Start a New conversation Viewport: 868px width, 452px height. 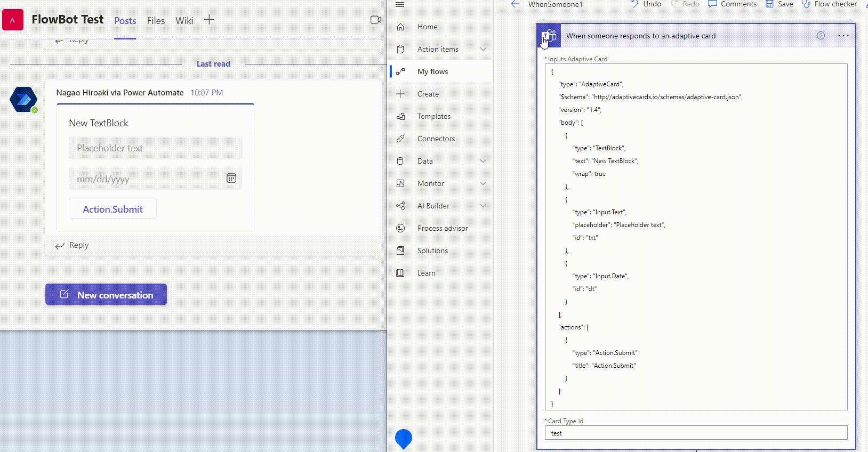tap(106, 294)
